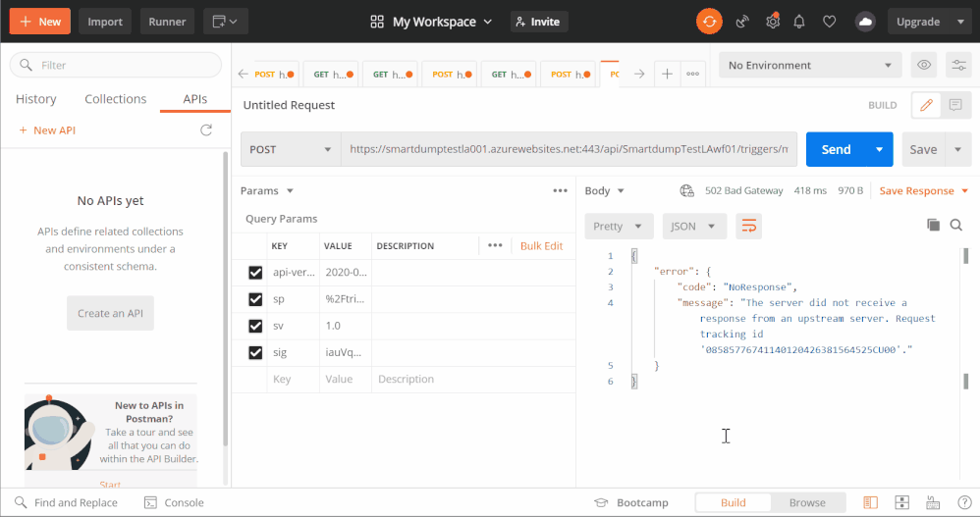The height and width of the screenshot is (517, 980).
Task: Open the response Body dropdown
Action: [604, 190]
